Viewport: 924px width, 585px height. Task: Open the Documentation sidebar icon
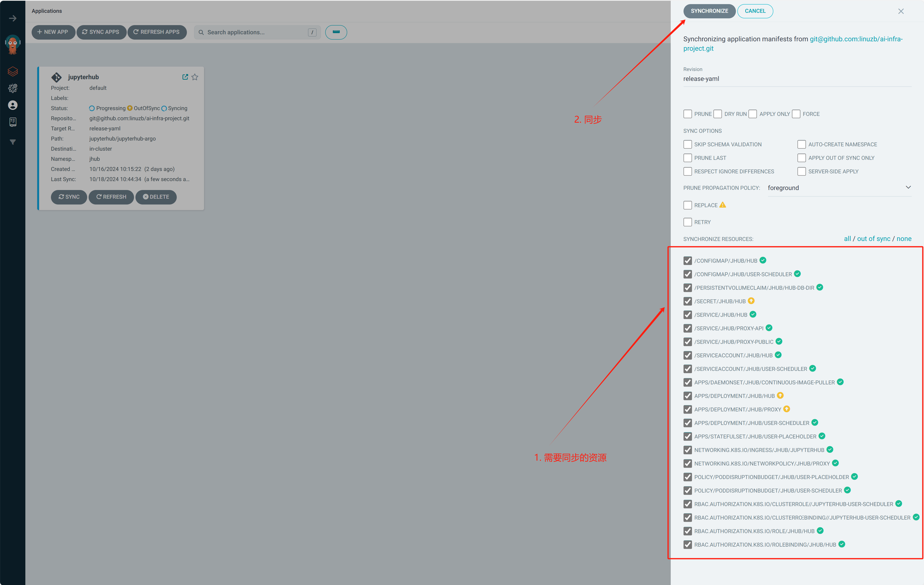[13, 122]
